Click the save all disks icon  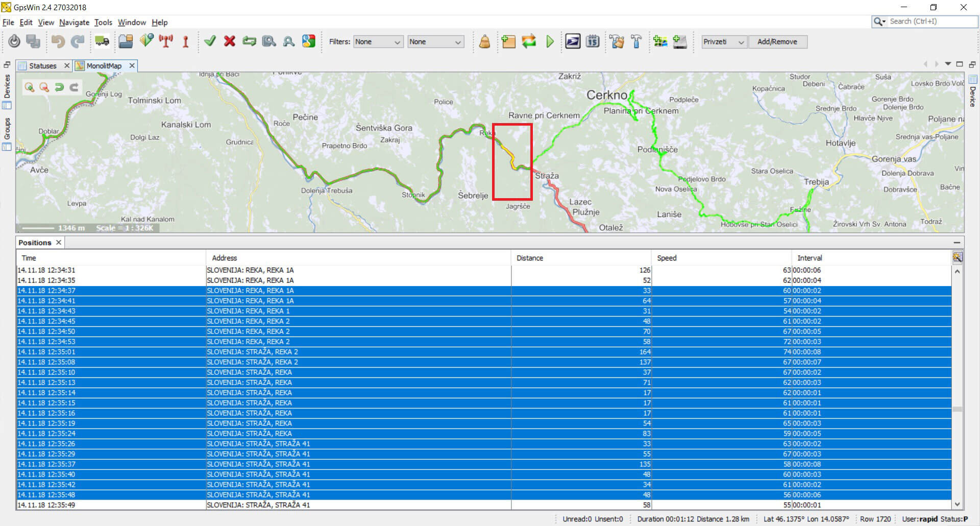[33, 41]
